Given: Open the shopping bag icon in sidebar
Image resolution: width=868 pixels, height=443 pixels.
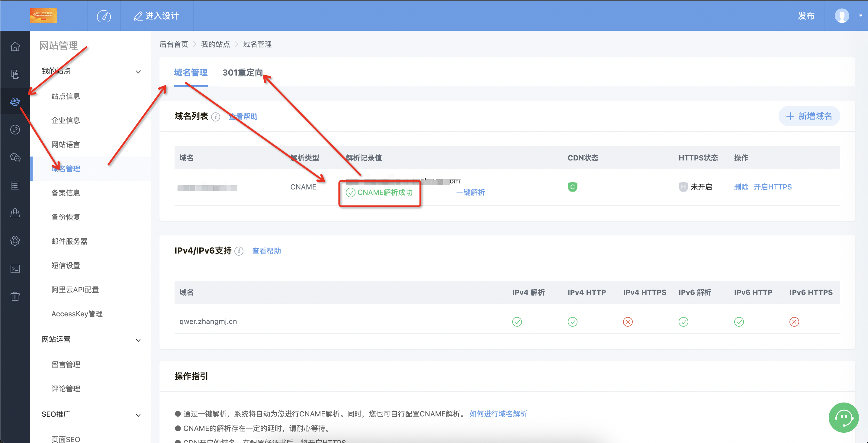Looking at the screenshot, I should click(15, 213).
